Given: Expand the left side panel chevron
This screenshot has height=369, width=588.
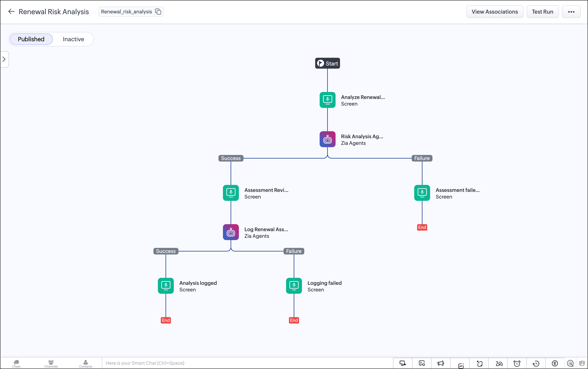Looking at the screenshot, I should pyautogui.click(x=4, y=59).
